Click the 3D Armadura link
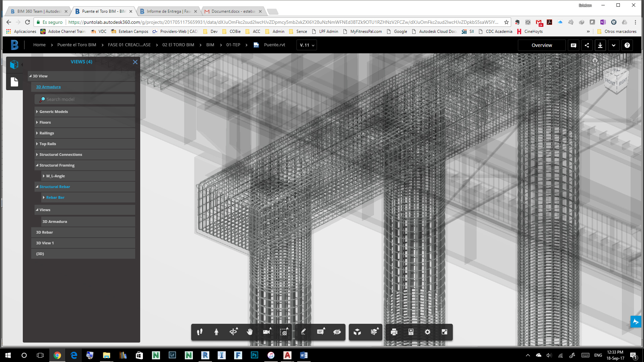Viewport: 644px width, 362px height. coord(48,87)
